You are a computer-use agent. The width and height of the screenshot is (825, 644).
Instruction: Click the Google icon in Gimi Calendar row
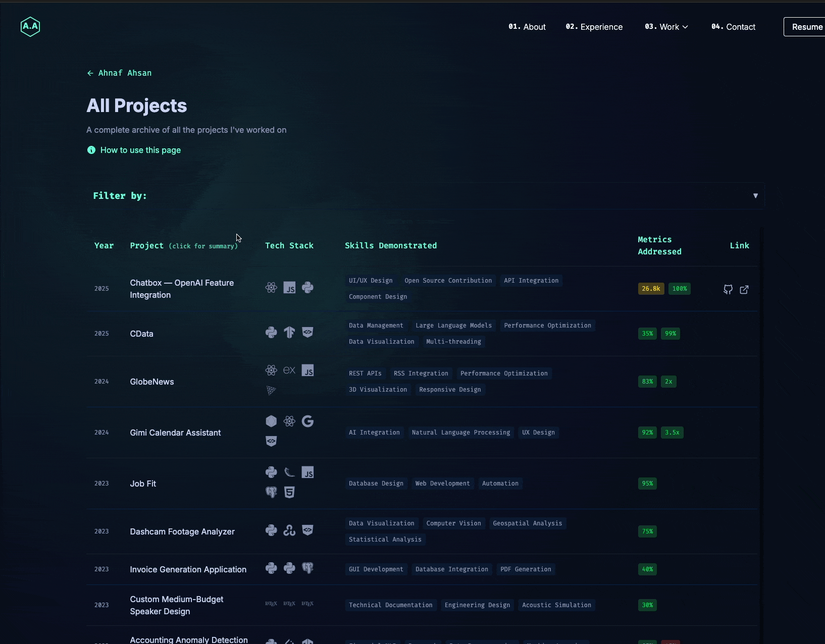pyautogui.click(x=307, y=421)
